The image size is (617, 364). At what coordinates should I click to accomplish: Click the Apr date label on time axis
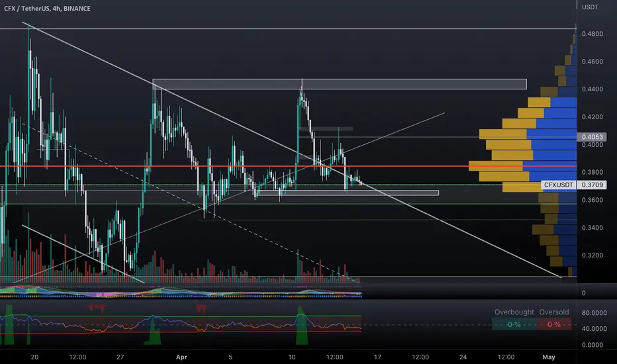point(181,357)
